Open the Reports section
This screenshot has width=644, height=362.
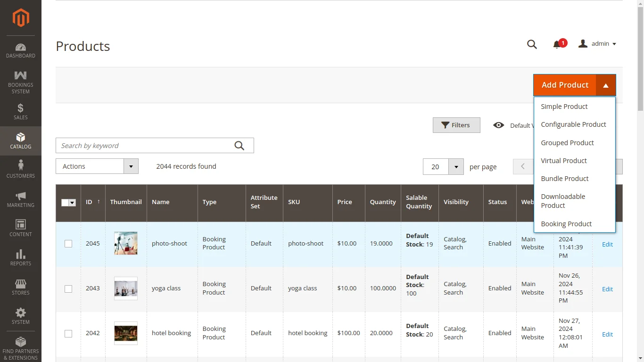[20, 257]
